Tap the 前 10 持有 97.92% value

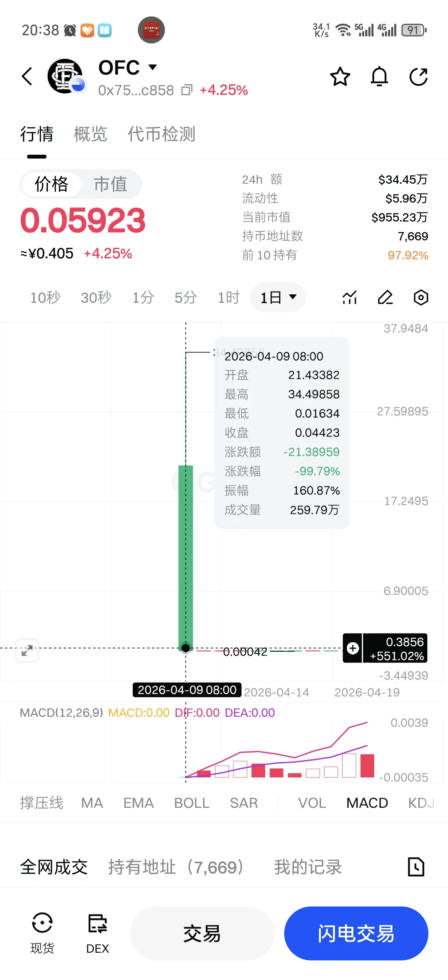point(408,255)
